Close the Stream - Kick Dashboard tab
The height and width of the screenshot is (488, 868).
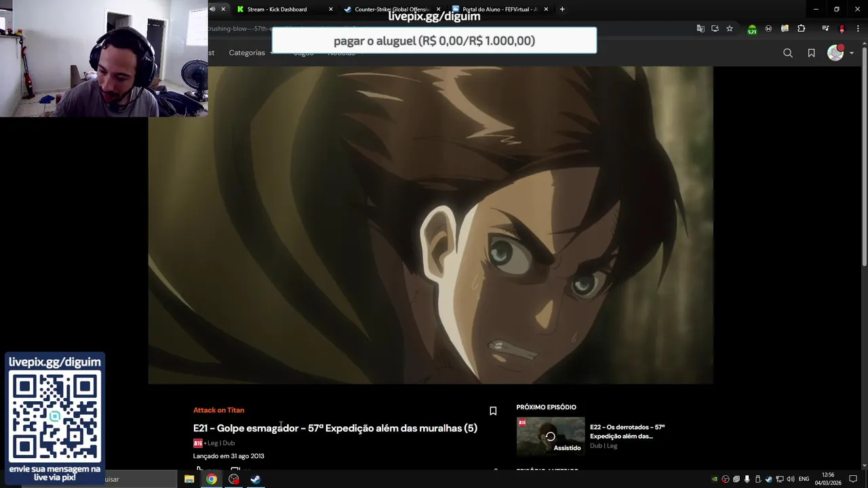(331, 9)
